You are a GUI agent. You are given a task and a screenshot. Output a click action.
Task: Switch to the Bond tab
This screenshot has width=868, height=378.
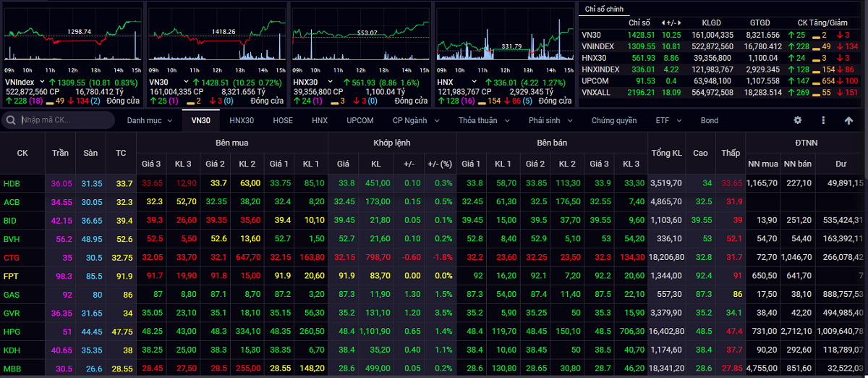(710, 120)
